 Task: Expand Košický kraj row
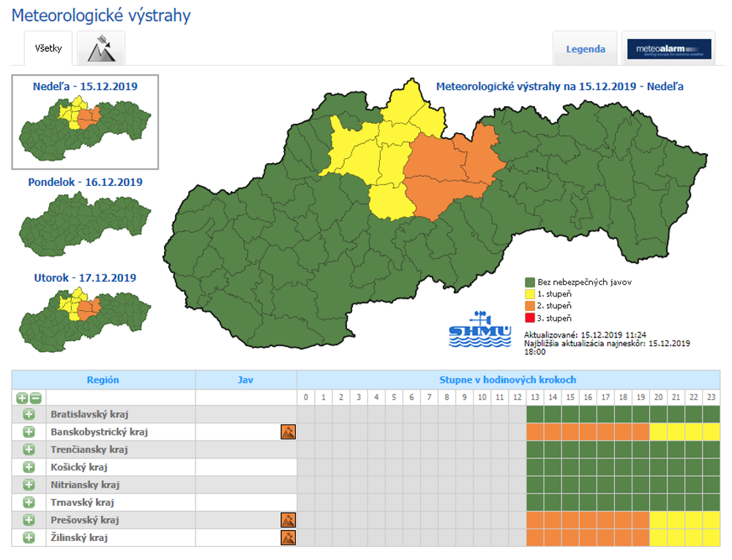pyautogui.click(x=29, y=467)
